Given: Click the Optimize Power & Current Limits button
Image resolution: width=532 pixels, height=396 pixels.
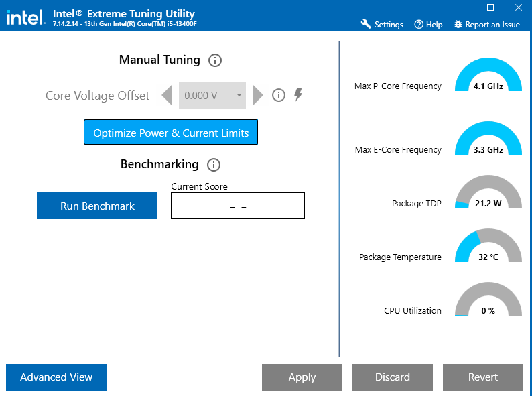Looking at the screenshot, I should [x=171, y=132].
